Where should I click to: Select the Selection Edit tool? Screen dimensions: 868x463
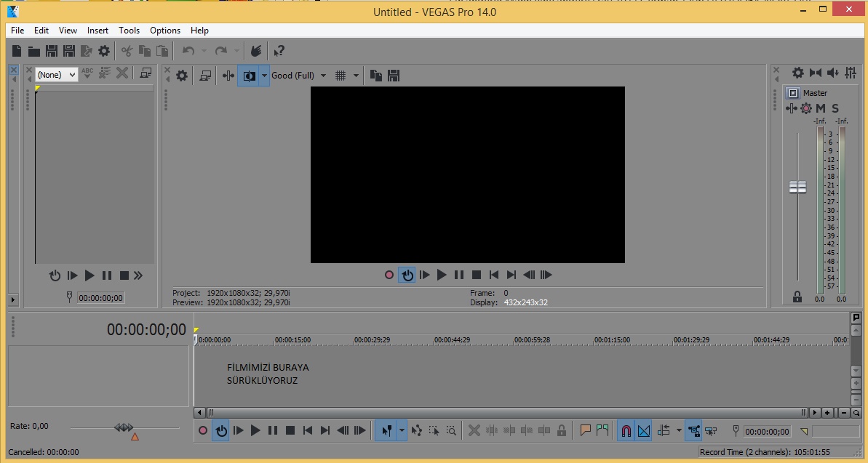tap(434, 430)
